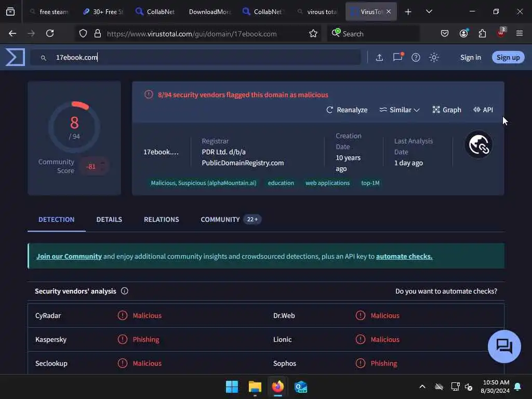Open Outlook from taskbar
532x399 pixels.
(x=301, y=387)
